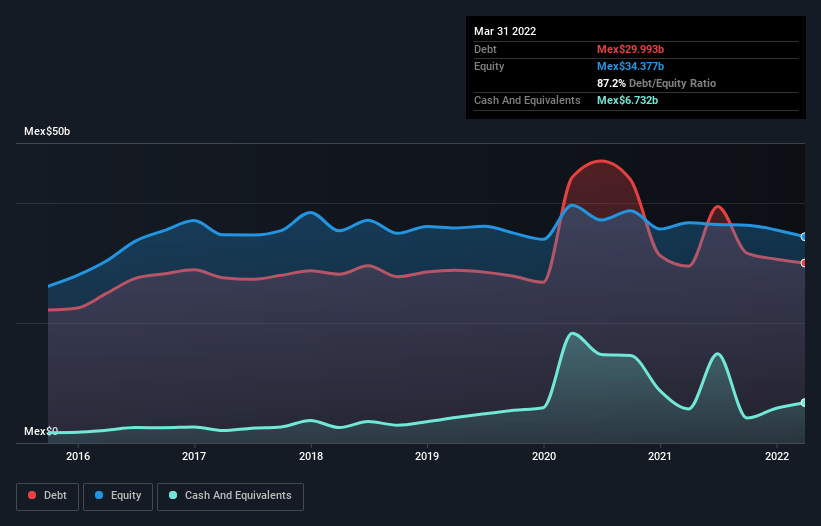Select the red Debt endpoint marker on chart

804,263
